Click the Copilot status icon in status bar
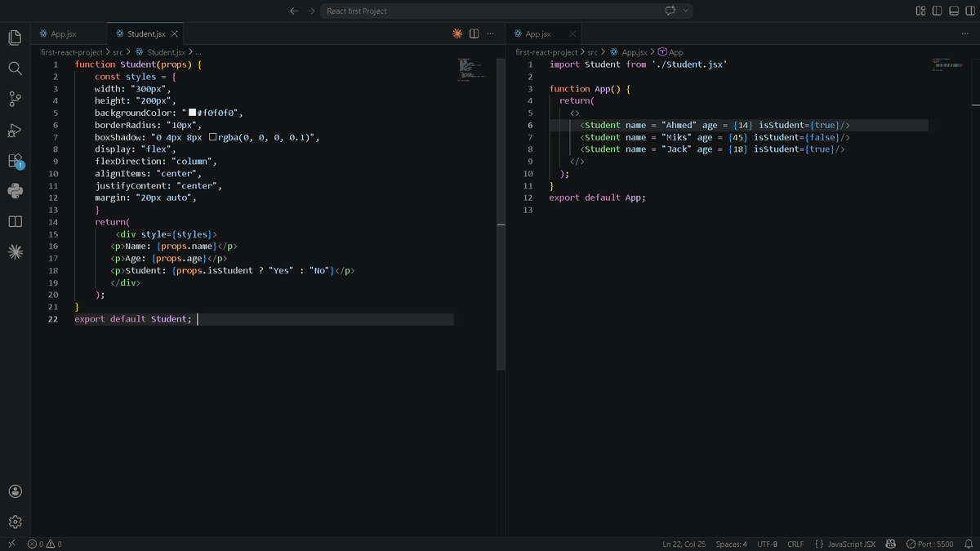The width and height of the screenshot is (980, 551). [x=891, y=544]
